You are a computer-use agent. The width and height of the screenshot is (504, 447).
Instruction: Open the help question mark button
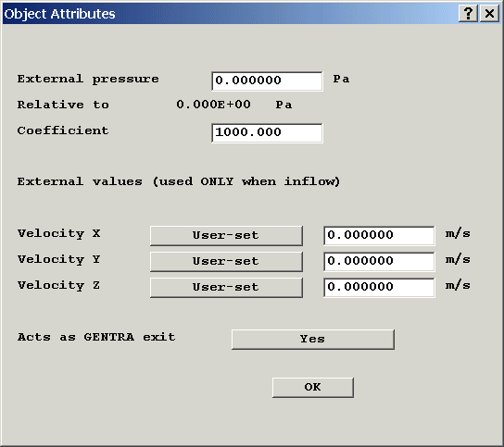(468, 14)
